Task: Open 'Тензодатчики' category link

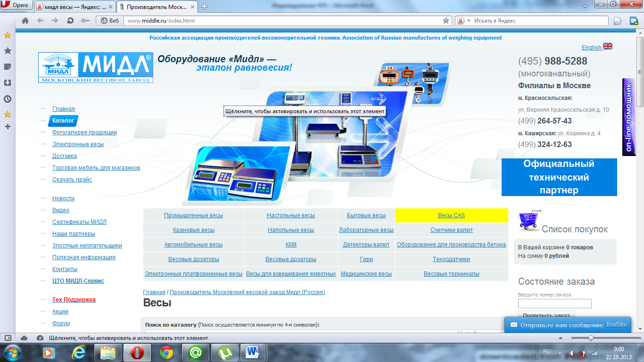Action: 451,259
